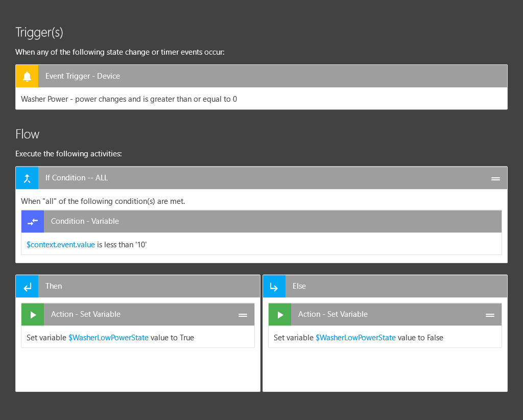Click the branch icon on If Condition header
The height and width of the screenshot is (420, 523).
click(27, 177)
